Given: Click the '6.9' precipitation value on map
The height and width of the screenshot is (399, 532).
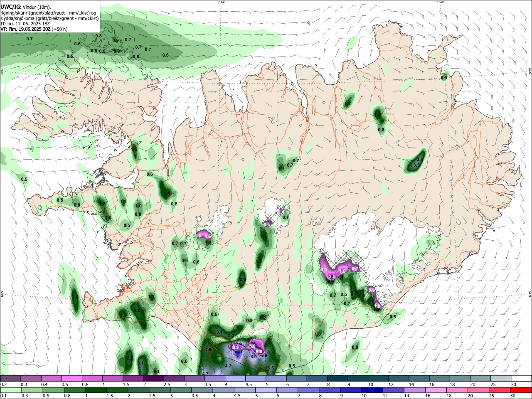Looking at the screenshot, I should pos(254,357).
